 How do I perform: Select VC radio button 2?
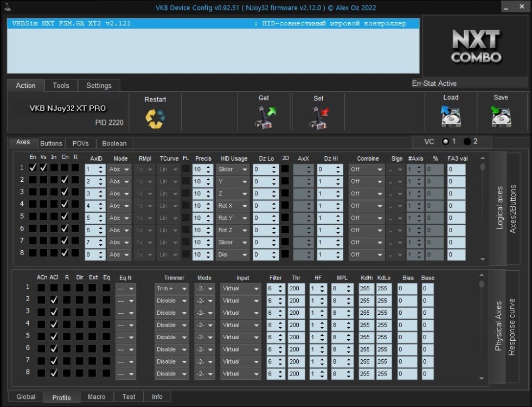click(x=467, y=142)
